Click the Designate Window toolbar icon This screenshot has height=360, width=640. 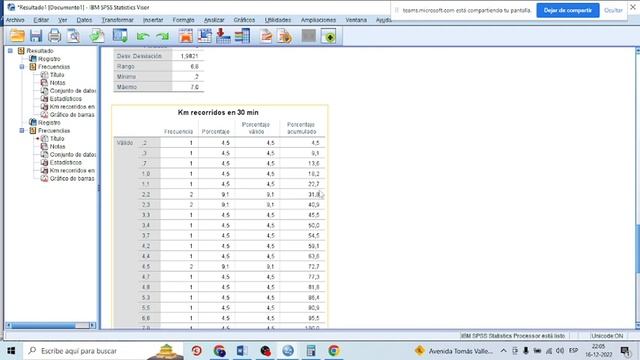coord(329,36)
